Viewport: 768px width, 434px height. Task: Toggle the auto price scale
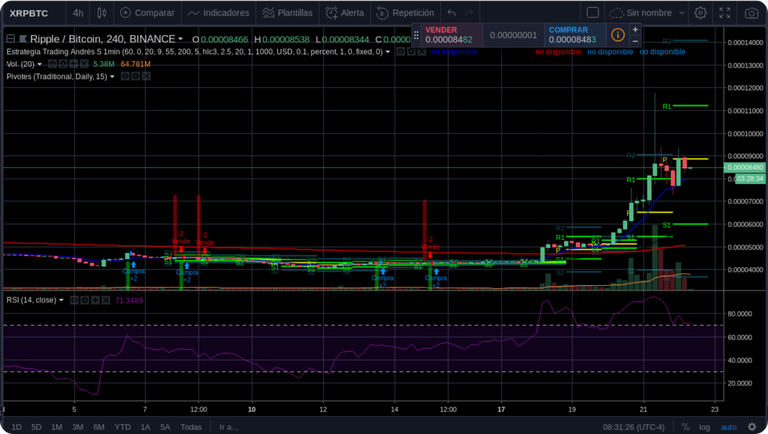(728, 427)
